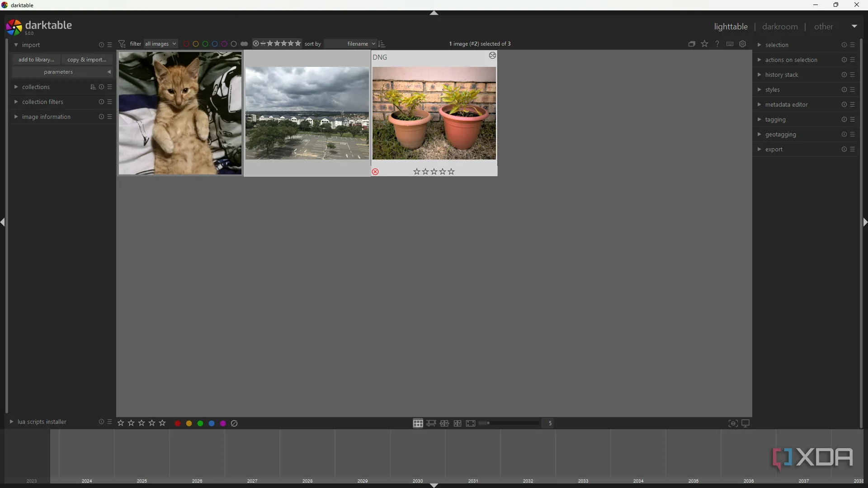This screenshot has height=488, width=868.
Task: Open the other views tab
Action: click(x=823, y=27)
